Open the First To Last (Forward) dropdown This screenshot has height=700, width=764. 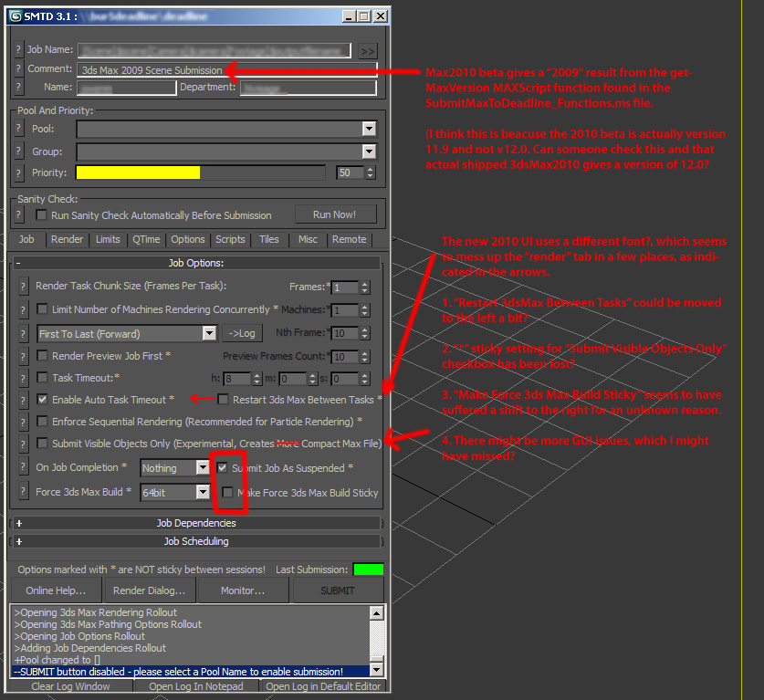(x=210, y=334)
